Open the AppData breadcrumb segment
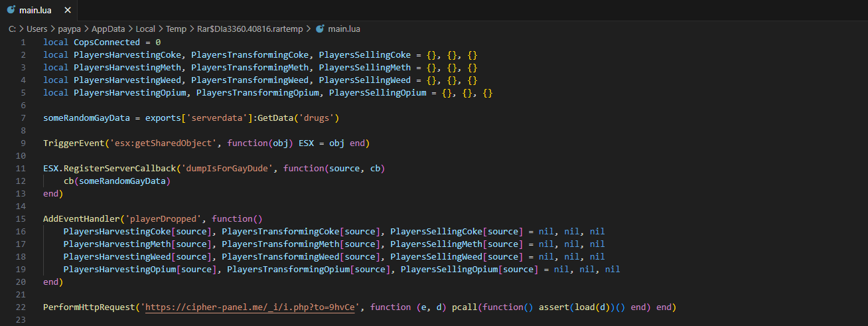This screenshot has width=868, height=326. pyautogui.click(x=108, y=29)
